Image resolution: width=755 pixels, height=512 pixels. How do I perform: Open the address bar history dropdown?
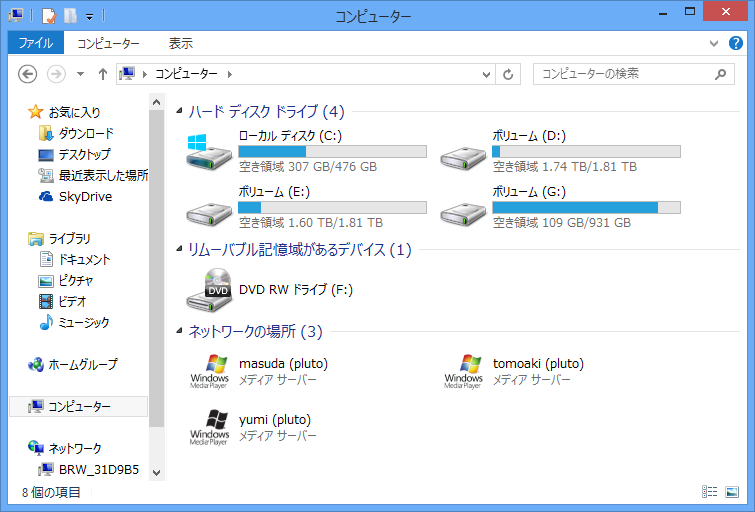click(487, 74)
